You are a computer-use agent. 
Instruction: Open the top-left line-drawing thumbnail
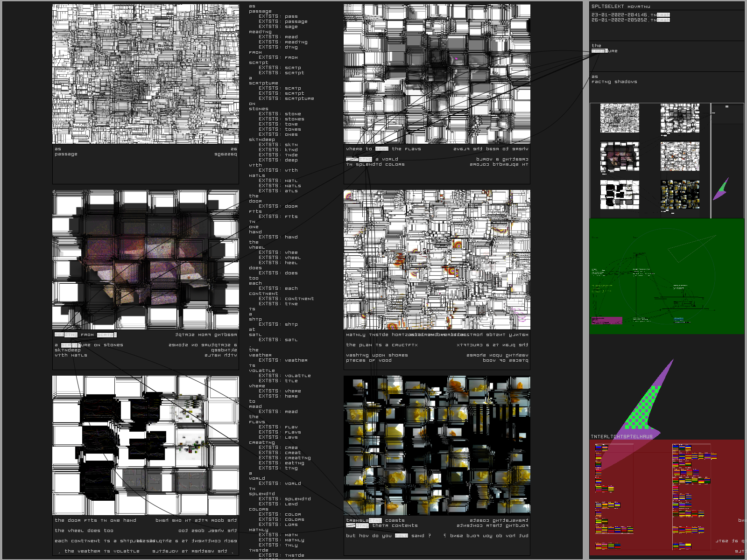[x=620, y=118]
